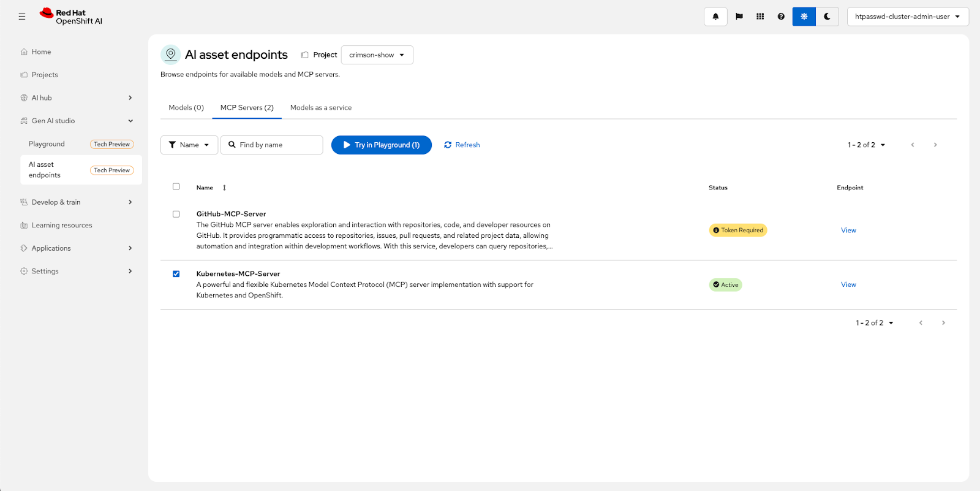View the Kubernetes-MCP-Server endpoint
The width and height of the screenshot is (980, 491).
tap(848, 285)
